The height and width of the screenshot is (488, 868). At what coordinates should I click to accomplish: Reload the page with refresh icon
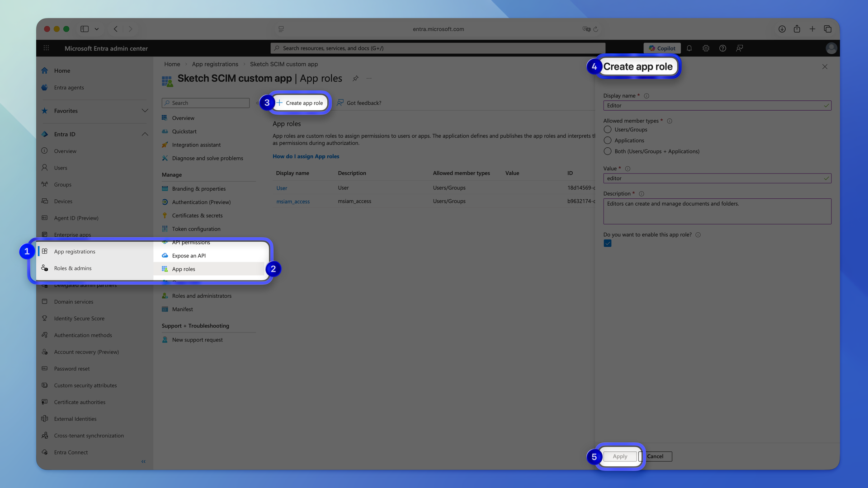[596, 29]
